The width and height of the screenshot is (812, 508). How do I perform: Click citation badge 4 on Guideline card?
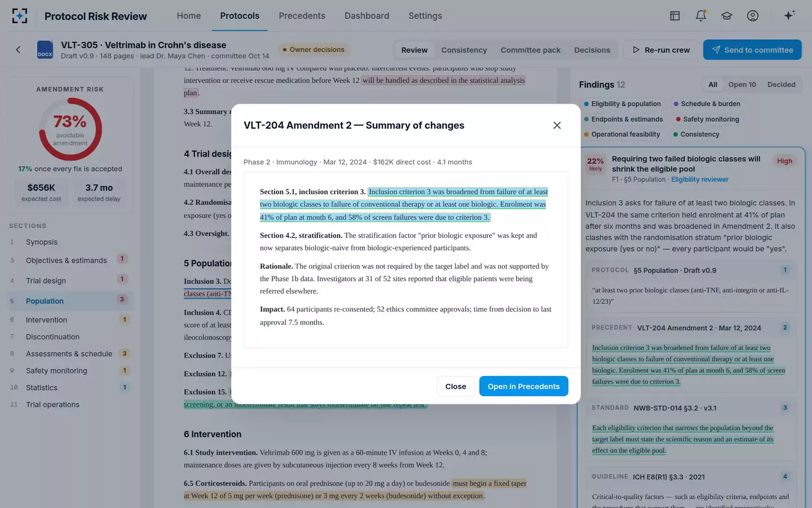[785, 476]
